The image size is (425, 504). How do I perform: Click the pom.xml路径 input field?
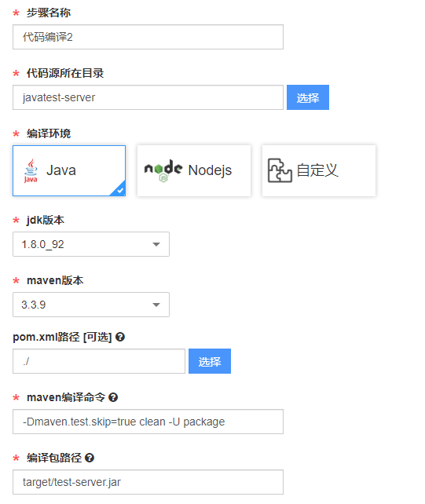[x=99, y=361]
